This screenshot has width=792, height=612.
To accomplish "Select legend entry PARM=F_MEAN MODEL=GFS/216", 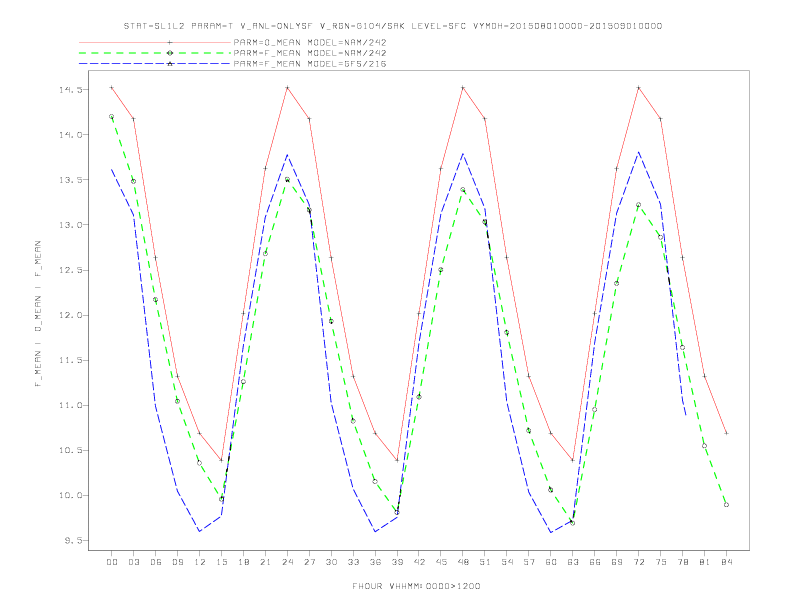I will click(x=310, y=64).
